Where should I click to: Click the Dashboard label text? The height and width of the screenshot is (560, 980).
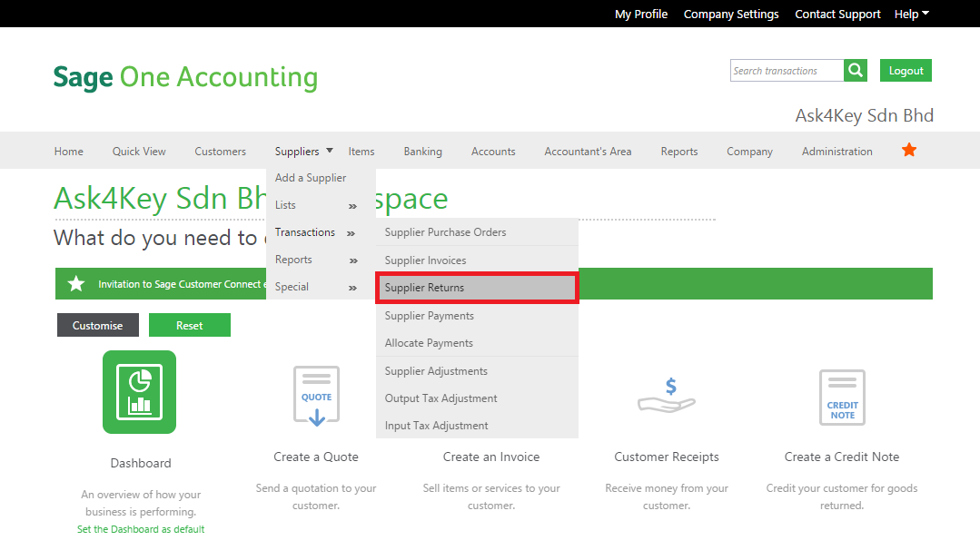click(x=141, y=463)
